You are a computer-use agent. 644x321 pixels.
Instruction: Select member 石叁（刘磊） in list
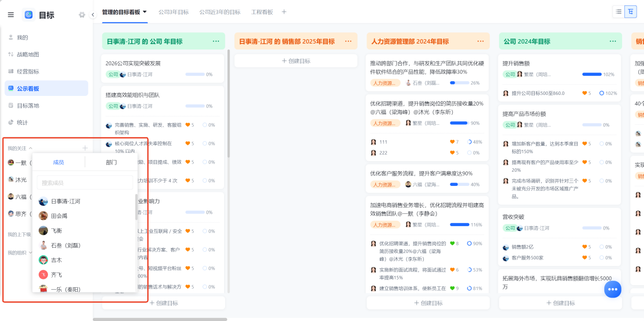click(x=84, y=245)
